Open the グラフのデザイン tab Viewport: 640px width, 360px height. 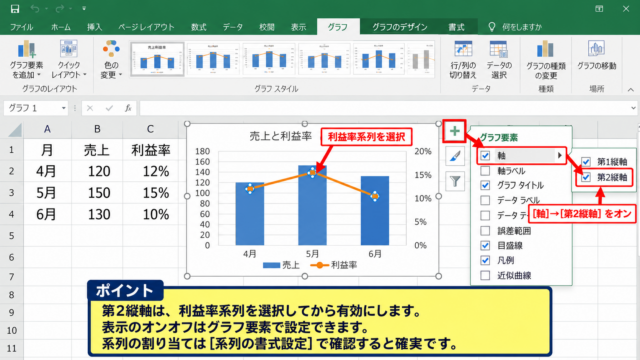pos(400,27)
